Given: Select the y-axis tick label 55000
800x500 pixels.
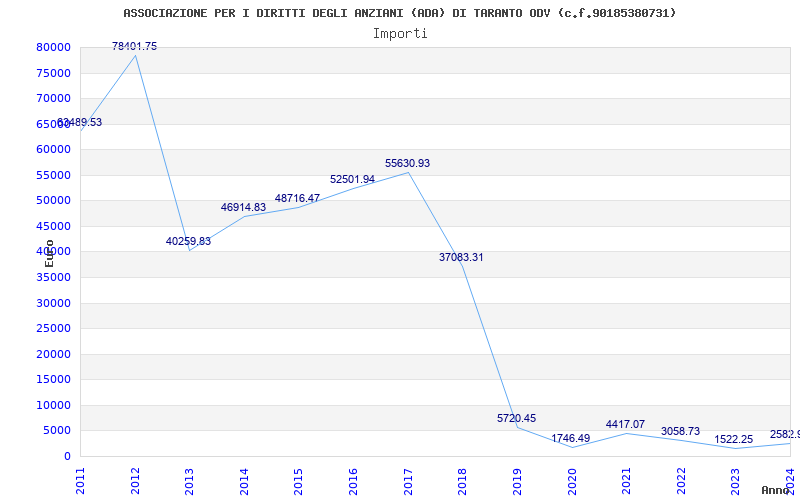Looking at the screenshot, I should [53, 175].
